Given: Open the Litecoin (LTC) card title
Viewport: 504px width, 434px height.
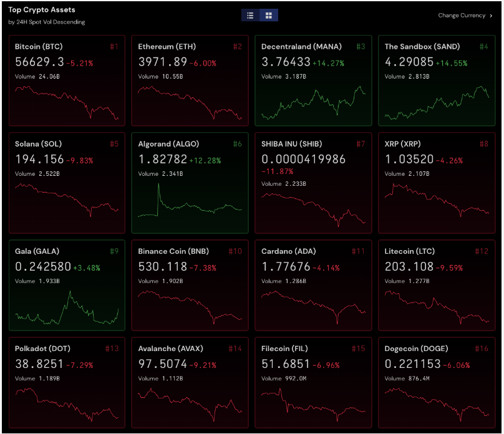Looking at the screenshot, I should (409, 251).
